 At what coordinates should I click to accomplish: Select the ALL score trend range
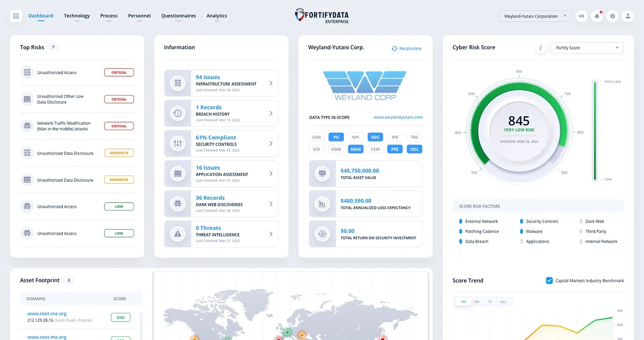coord(503,302)
